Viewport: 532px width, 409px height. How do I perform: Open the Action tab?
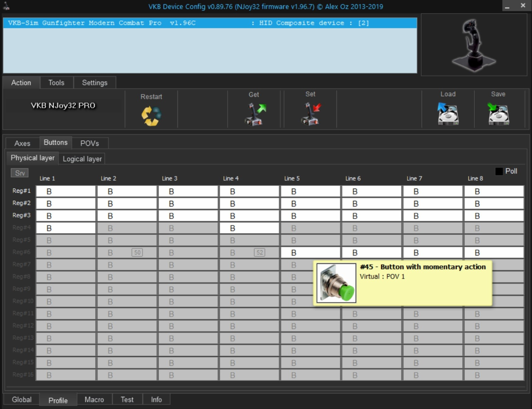coord(21,83)
